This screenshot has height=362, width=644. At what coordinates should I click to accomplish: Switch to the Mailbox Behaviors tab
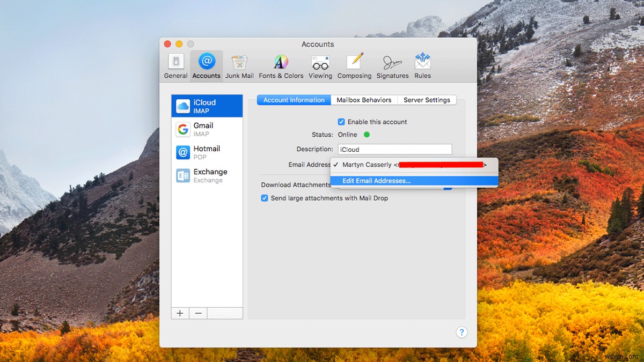click(x=364, y=100)
